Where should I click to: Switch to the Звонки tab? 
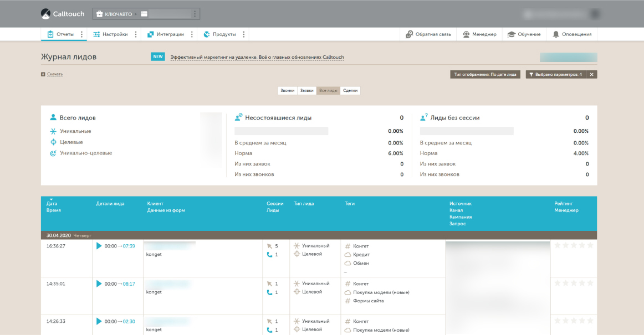[288, 90]
